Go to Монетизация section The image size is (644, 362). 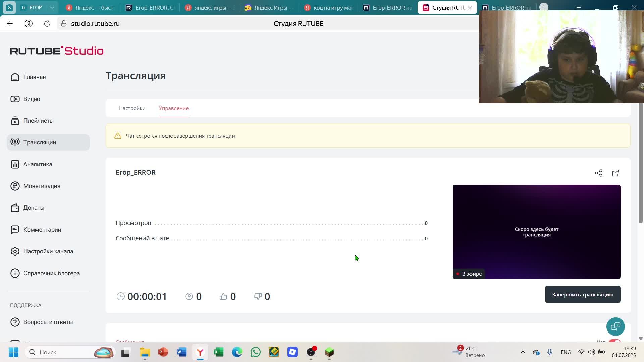point(42,186)
